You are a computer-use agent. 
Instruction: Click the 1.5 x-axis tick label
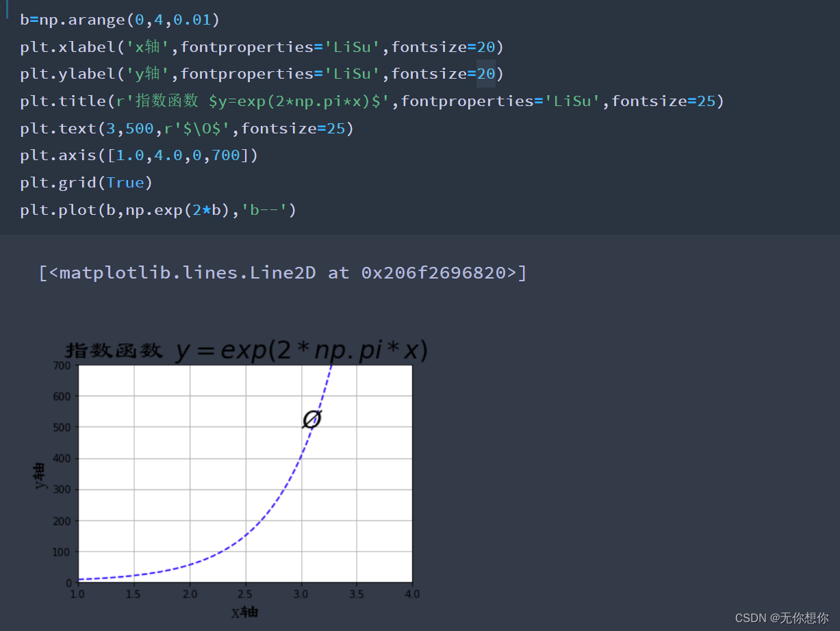coord(133,594)
